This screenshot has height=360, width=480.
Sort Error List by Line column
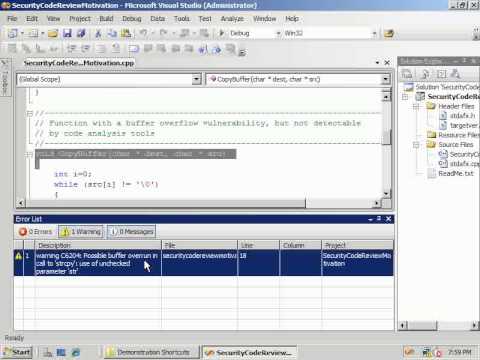pos(259,245)
